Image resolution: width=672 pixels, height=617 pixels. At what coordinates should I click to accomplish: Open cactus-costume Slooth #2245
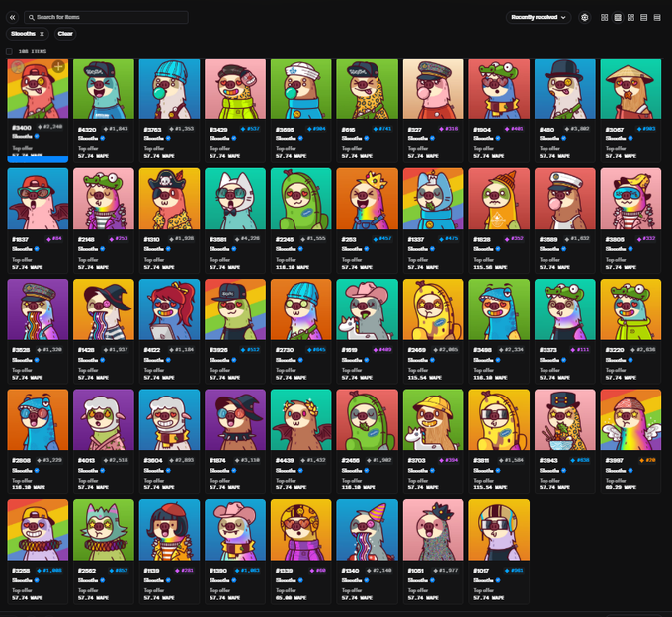[301, 199]
